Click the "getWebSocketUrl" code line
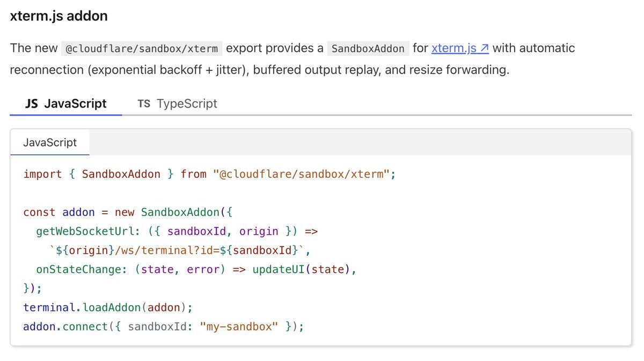644x361 pixels. click(x=177, y=232)
